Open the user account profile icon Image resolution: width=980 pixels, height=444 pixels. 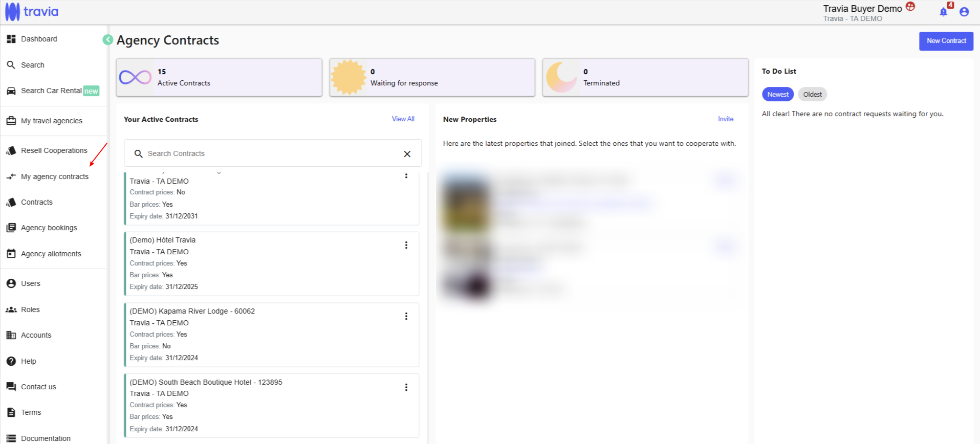tap(964, 12)
